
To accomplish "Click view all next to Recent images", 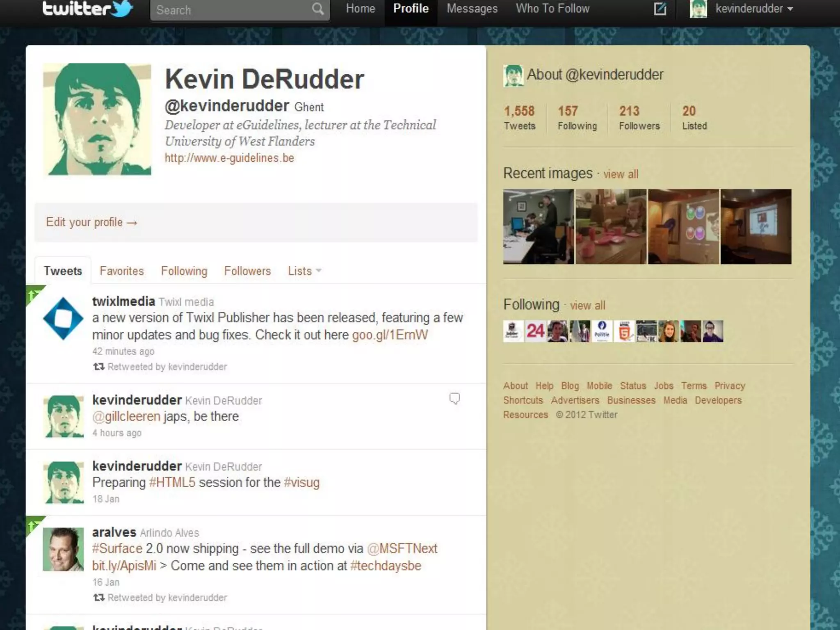I will point(621,174).
